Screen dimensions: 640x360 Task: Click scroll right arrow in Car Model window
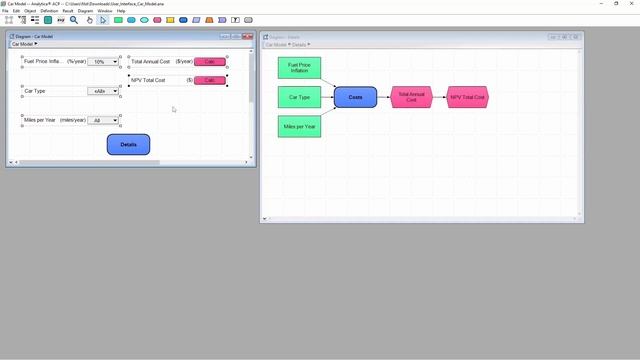[x=246, y=162]
